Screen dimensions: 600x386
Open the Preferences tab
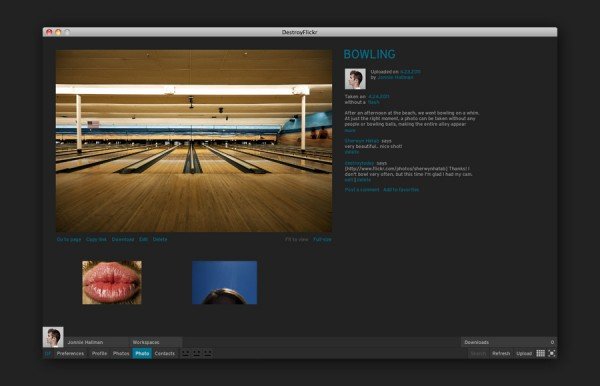pyautogui.click(x=70, y=353)
